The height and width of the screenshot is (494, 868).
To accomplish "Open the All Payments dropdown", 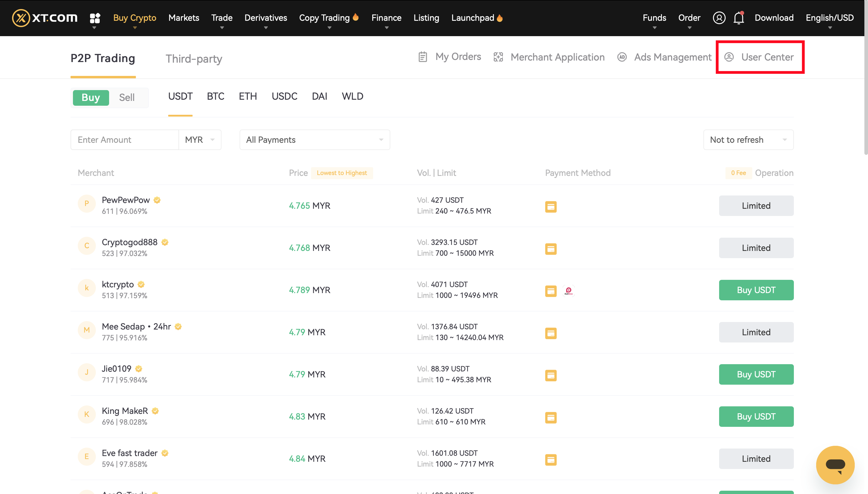I will click(x=314, y=139).
